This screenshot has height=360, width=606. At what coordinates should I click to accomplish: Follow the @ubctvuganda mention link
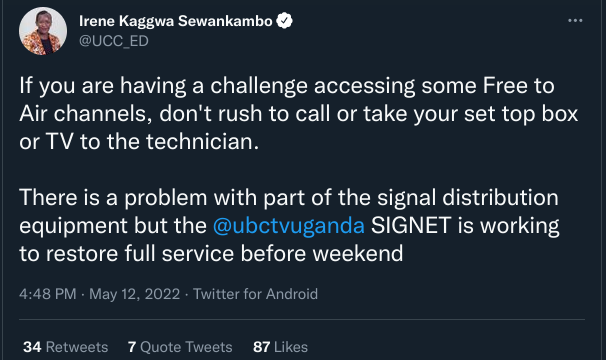[289, 225]
